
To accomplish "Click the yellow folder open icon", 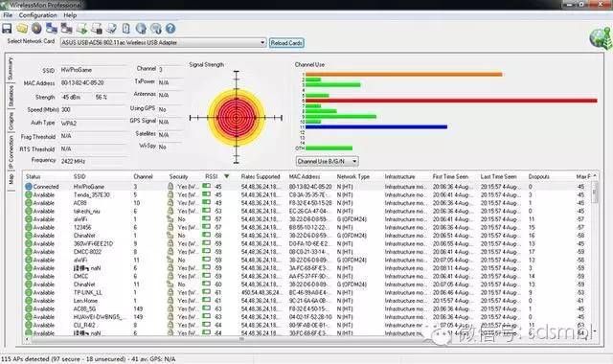I will coord(22,29).
